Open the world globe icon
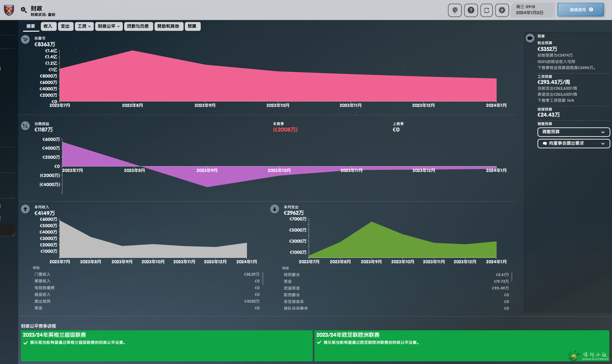 [455, 10]
